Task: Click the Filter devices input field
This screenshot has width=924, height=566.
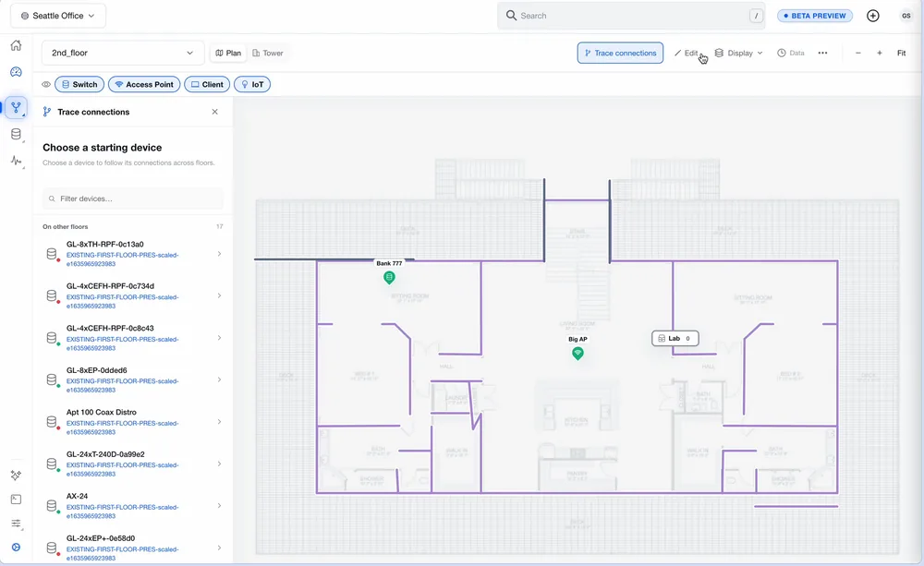Action: 133,199
